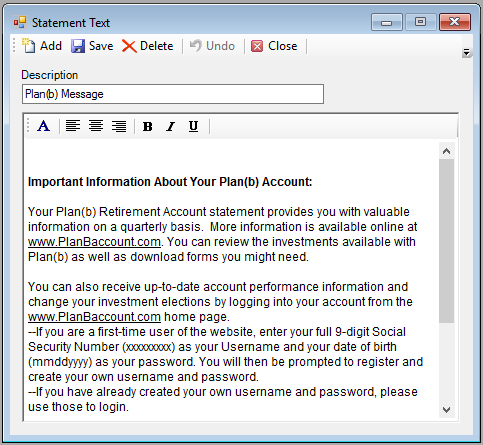Open the toolbar overflow dropdown arrow
483x445 pixels.
point(466,53)
